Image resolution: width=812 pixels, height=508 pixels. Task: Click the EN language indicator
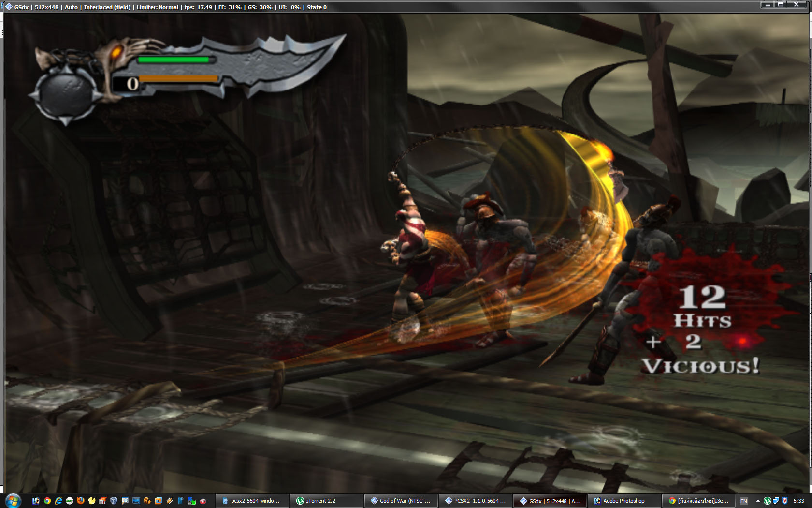coord(744,501)
